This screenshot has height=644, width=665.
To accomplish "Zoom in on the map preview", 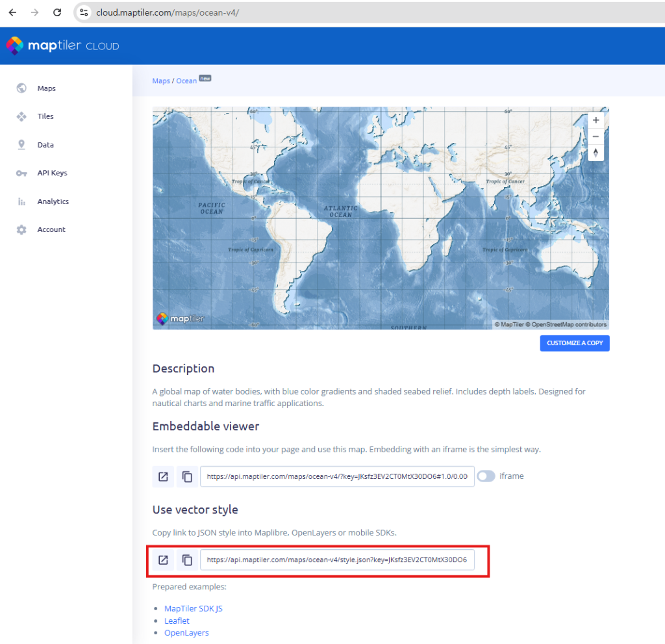I will coord(596,120).
